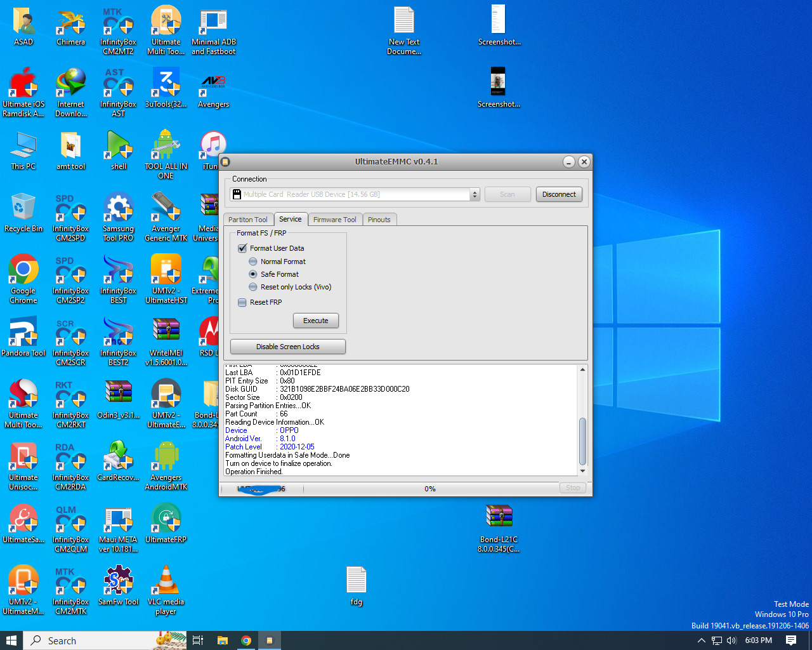The width and height of the screenshot is (812, 650).
Task: Uncheck the Format User Data checkbox
Action: coord(242,248)
